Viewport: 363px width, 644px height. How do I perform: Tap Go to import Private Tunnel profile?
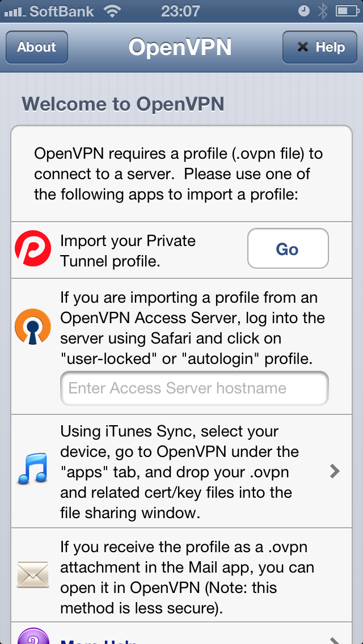[x=288, y=248]
